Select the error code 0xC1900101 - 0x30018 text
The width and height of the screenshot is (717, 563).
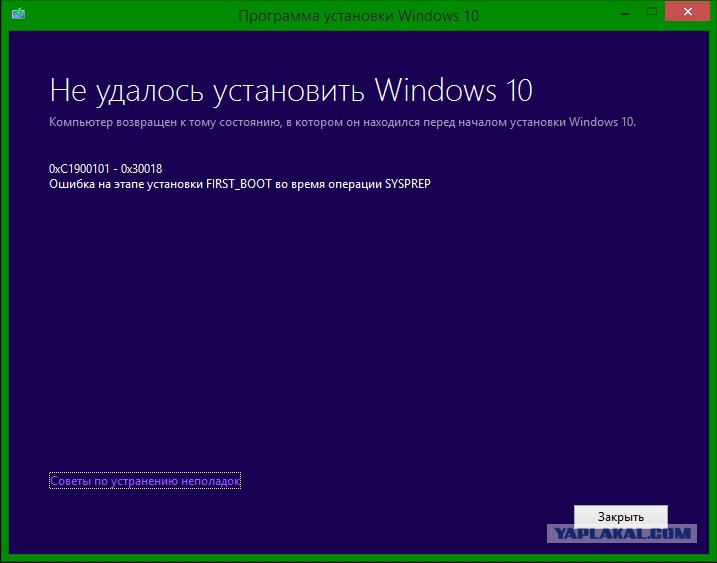tap(106, 169)
